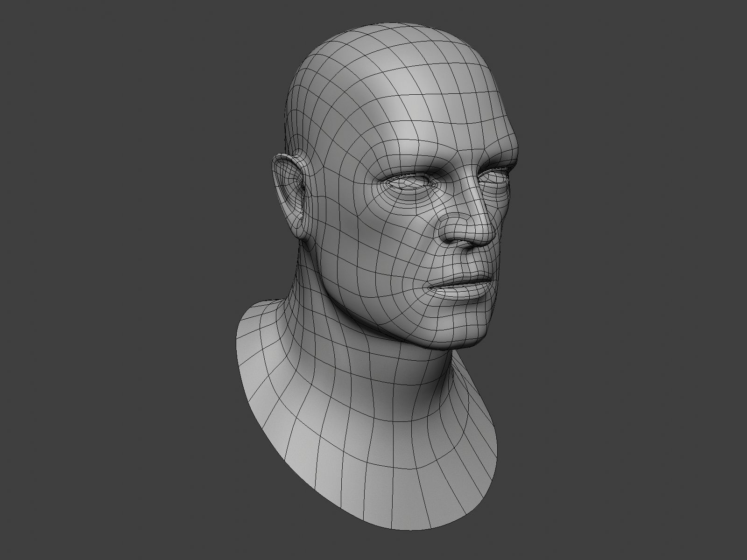Image resolution: width=747 pixels, height=560 pixels.
Task: Select the head model's visible ear
Action: coord(289,196)
